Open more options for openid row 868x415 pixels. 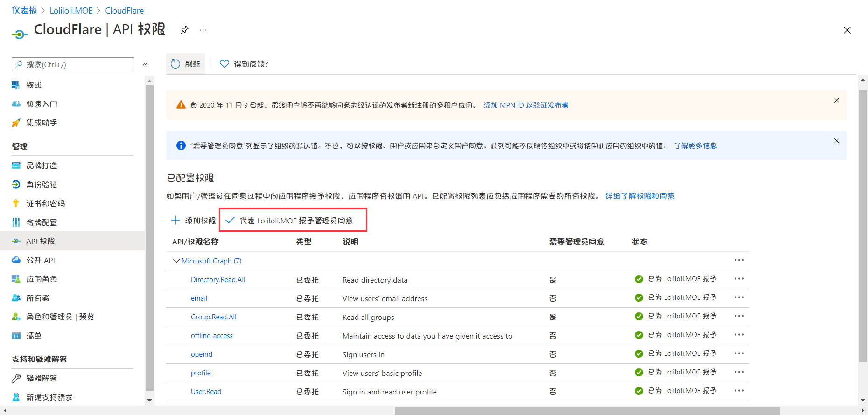[739, 353]
